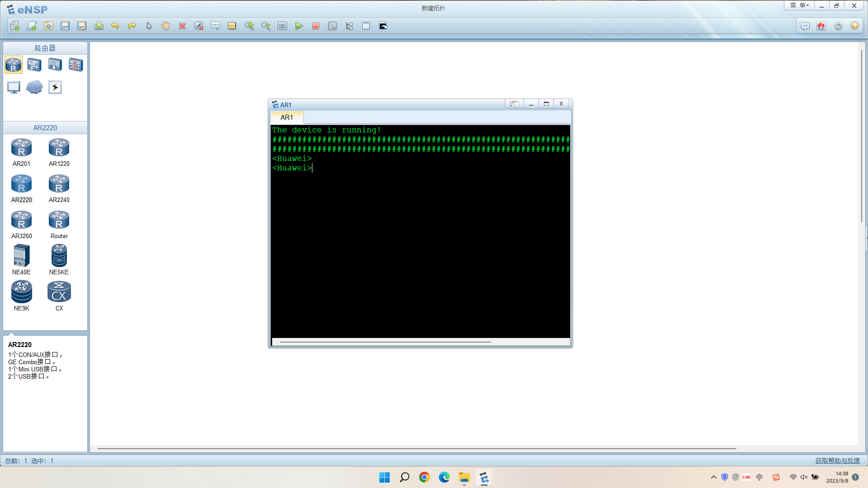
Task: Select the connection cable category
Action: point(55,87)
